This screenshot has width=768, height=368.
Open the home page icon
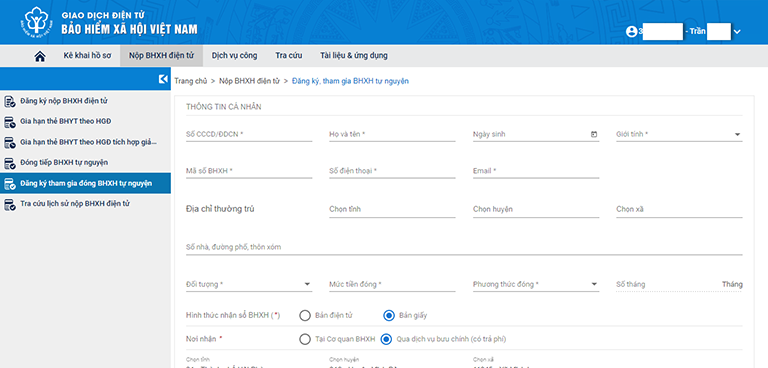click(x=40, y=56)
